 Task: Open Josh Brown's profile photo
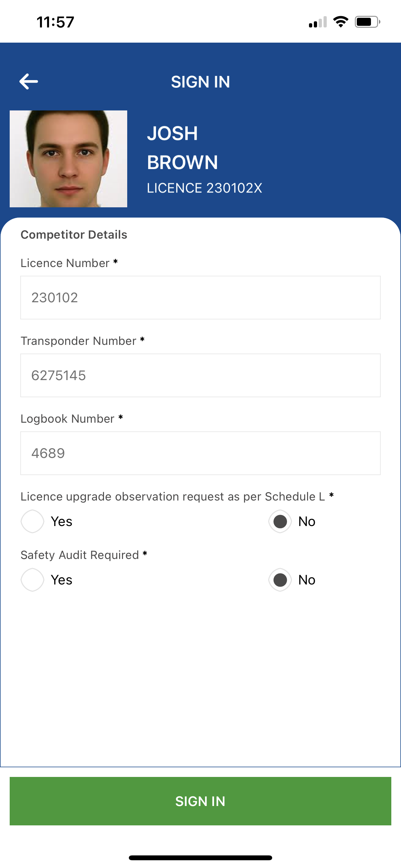(x=68, y=159)
